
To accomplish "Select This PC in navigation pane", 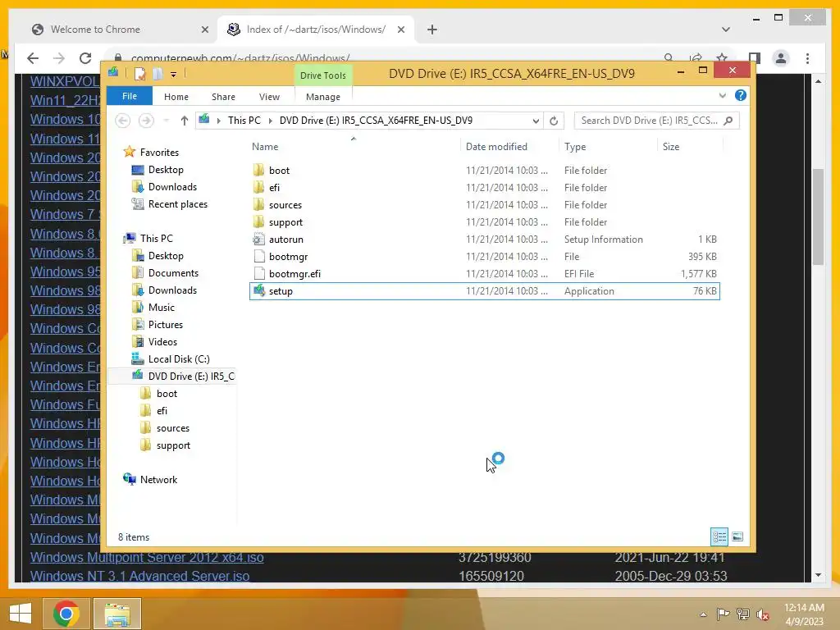I will [x=156, y=239].
